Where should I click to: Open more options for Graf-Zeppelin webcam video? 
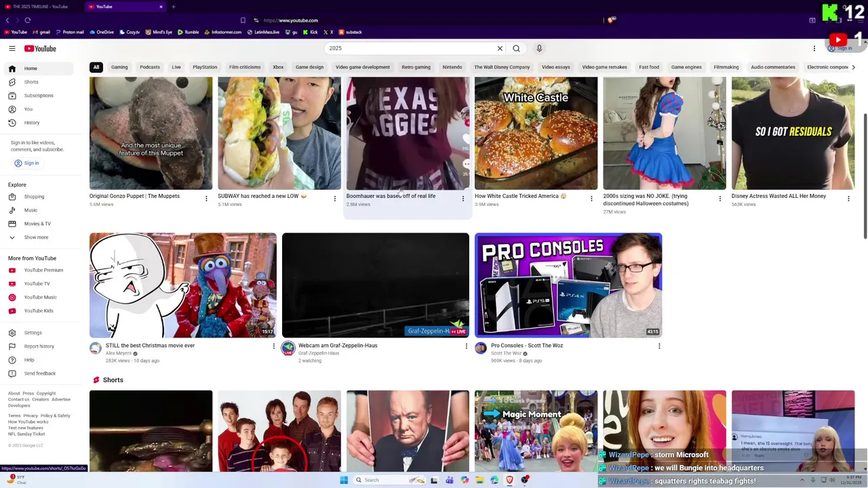(466, 346)
